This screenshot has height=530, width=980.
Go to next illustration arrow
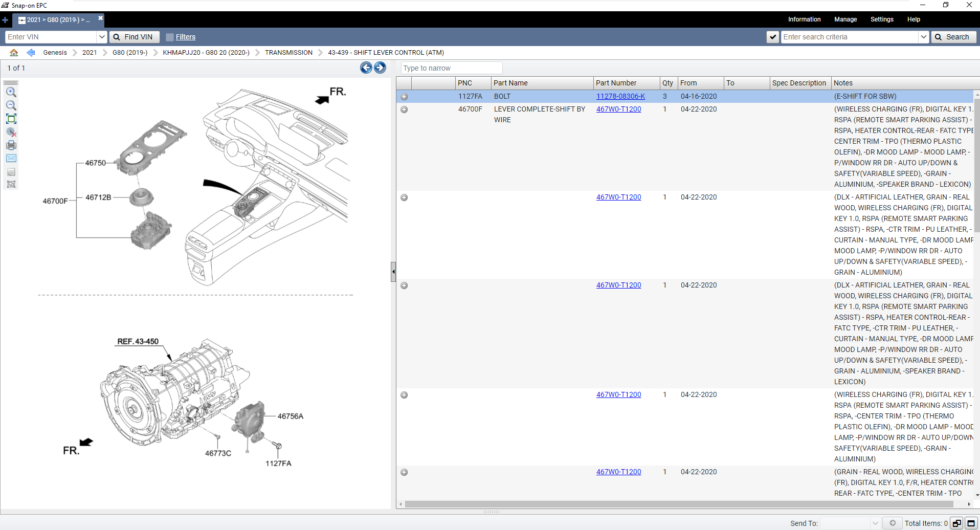pos(380,68)
